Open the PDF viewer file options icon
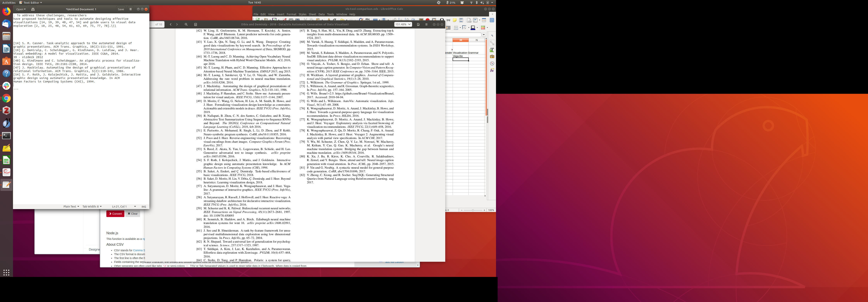Image resolution: width=868 pixels, height=302 pixels. (418, 24)
